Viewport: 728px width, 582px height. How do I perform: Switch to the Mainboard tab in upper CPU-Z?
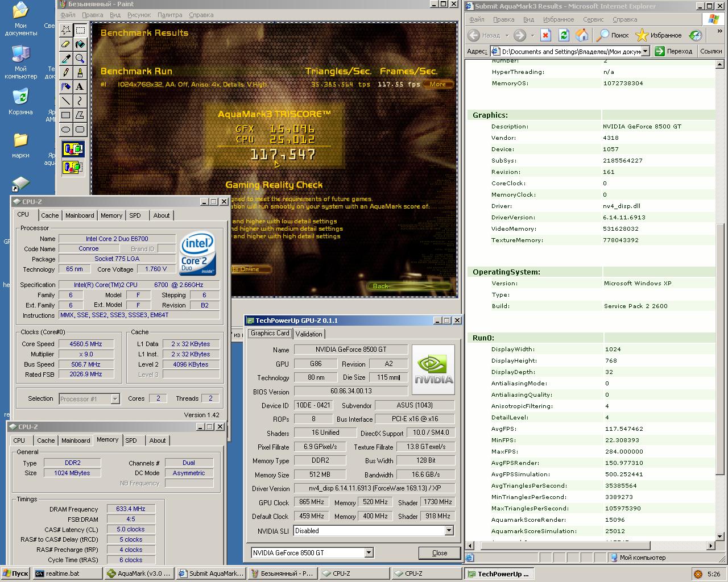click(x=80, y=215)
